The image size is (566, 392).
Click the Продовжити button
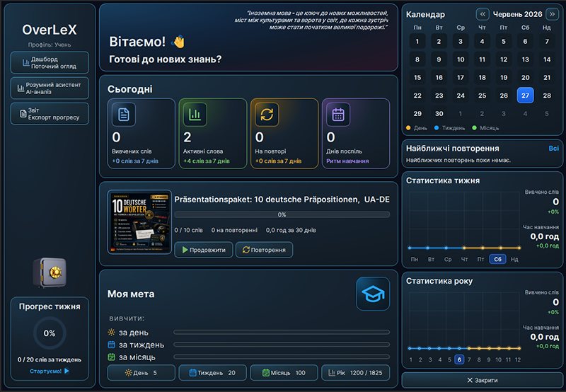[x=204, y=250]
